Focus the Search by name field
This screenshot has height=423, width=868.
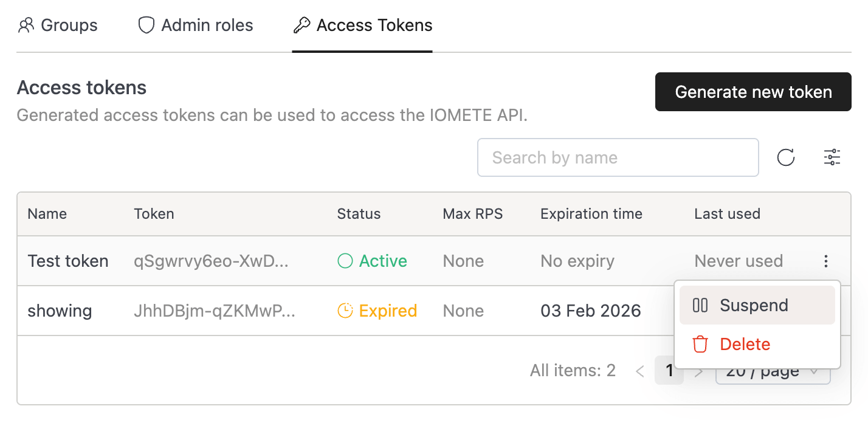point(618,158)
